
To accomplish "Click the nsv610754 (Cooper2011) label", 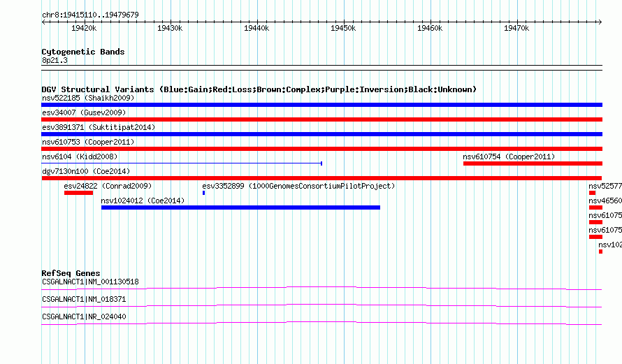I will [x=509, y=156].
